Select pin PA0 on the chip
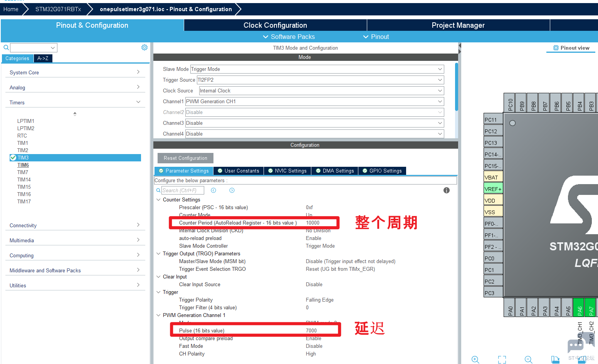Viewport: 598px width, 364px height. (x=509, y=307)
